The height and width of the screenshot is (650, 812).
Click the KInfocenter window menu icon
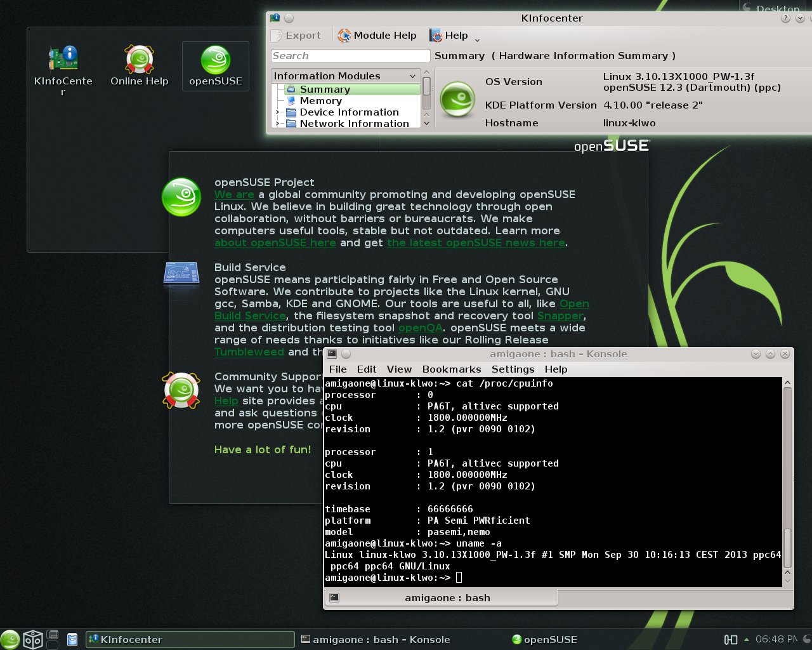pos(275,18)
